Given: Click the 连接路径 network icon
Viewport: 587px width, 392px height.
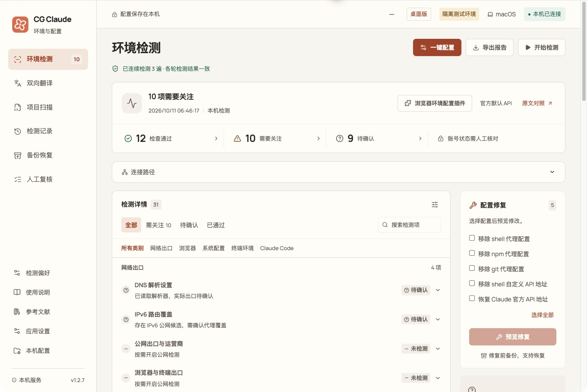Looking at the screenshot, I should 125,172.
